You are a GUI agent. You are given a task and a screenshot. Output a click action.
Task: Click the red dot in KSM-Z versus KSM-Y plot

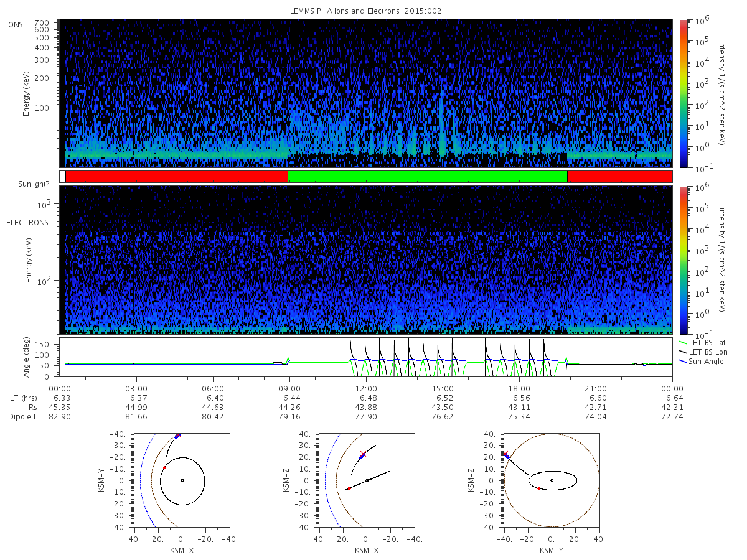(x=538, y=488)
